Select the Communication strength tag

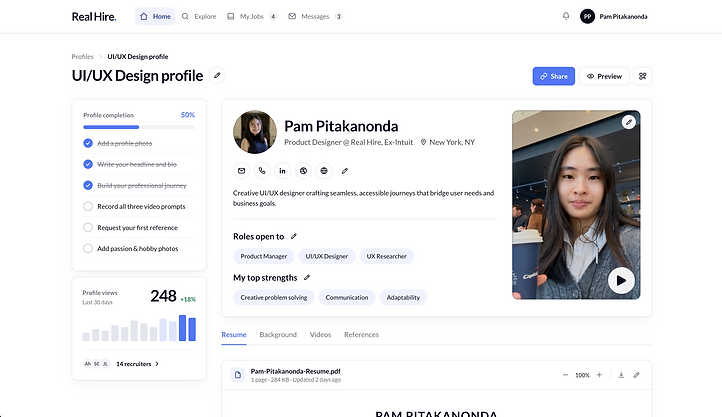pos(347,297)
